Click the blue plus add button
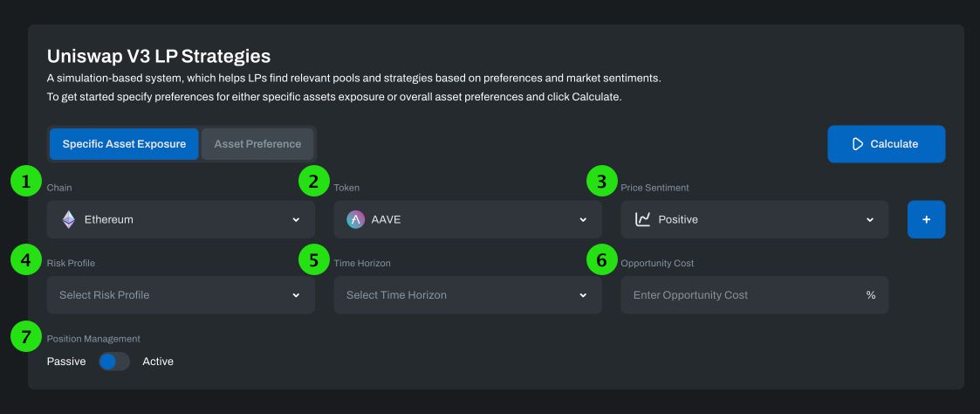The height and width of the screenshot is (414, 980). click(926, 219)
